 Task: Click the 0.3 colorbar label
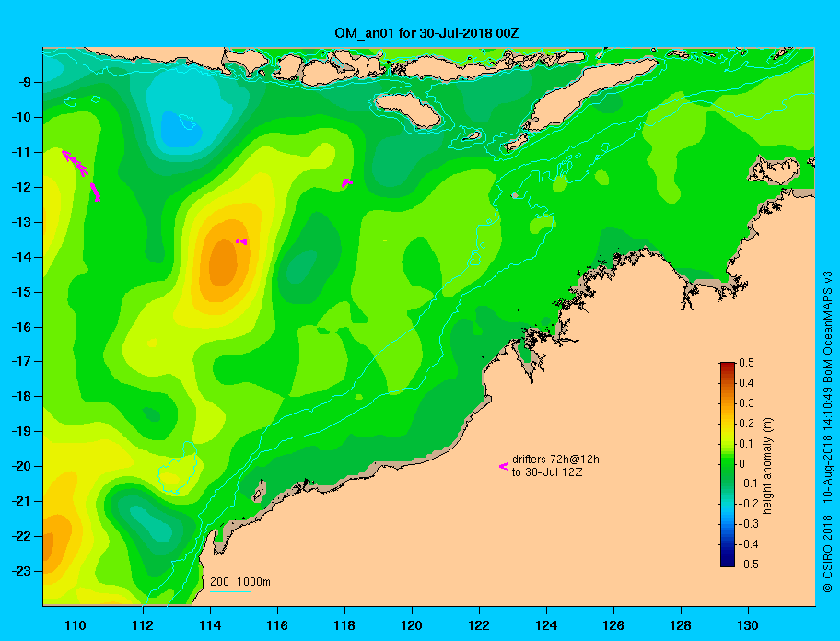coord(746,403)
